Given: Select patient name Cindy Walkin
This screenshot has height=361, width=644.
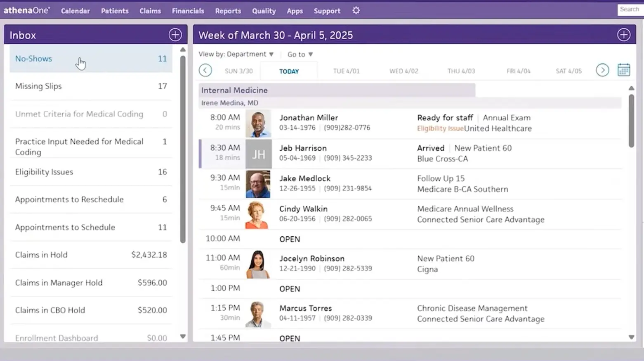Looking at the screenshot, I should 303,209.
